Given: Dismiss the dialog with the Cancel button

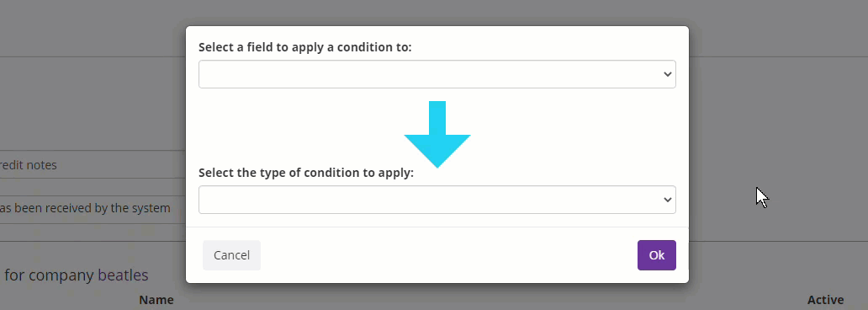Looking at the screenshot, I should coord(231,255).
